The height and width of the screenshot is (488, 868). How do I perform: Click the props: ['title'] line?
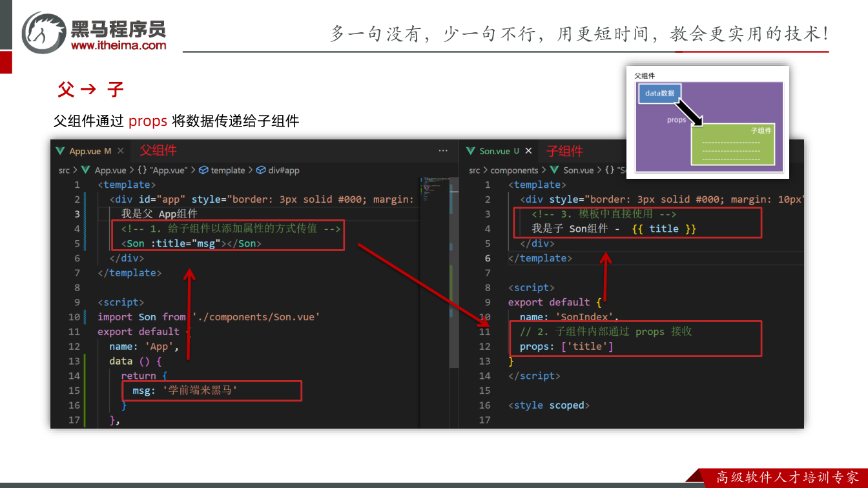click(x=566, y=347)
